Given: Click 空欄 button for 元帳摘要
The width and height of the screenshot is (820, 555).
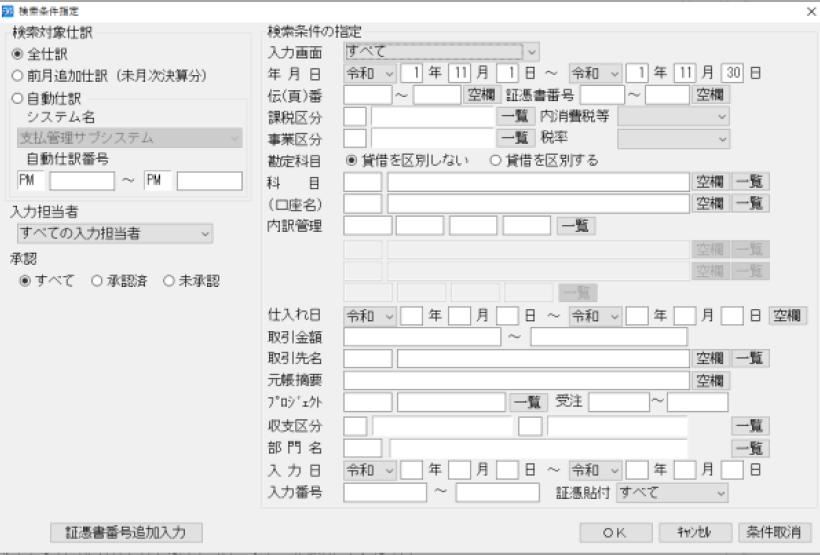Looking at the screenshot, I should [710, 381].
